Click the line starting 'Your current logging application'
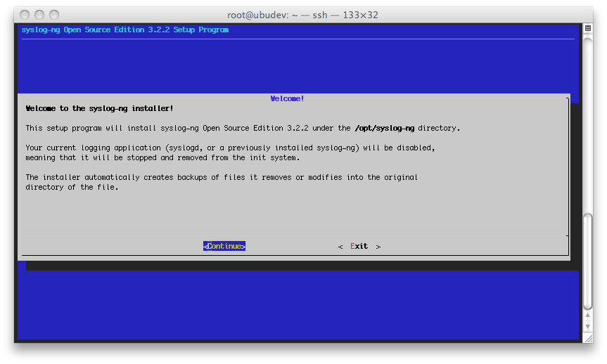Viewport: 607px width, 364px height. click(230, 148)
